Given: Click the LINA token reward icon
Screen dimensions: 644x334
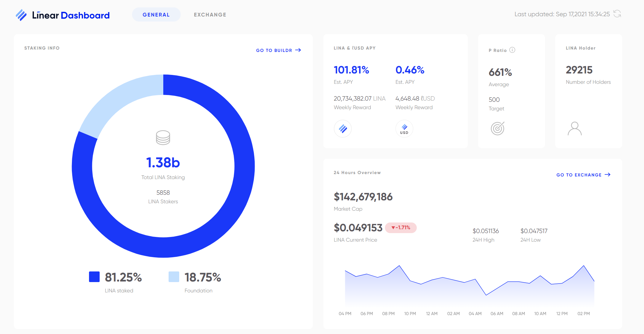Looking at the screenshot, I should [x=342, y=129].
